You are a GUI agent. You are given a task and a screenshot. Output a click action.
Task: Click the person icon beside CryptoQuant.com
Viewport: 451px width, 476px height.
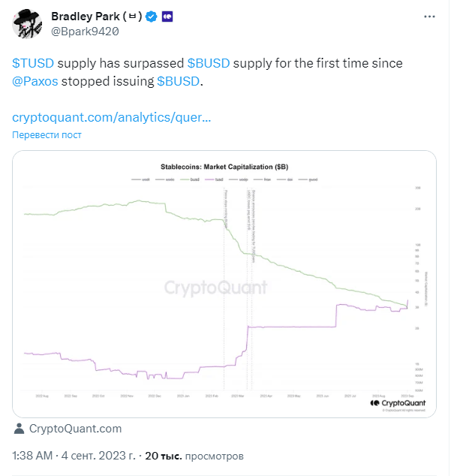(x=19, y=429)
